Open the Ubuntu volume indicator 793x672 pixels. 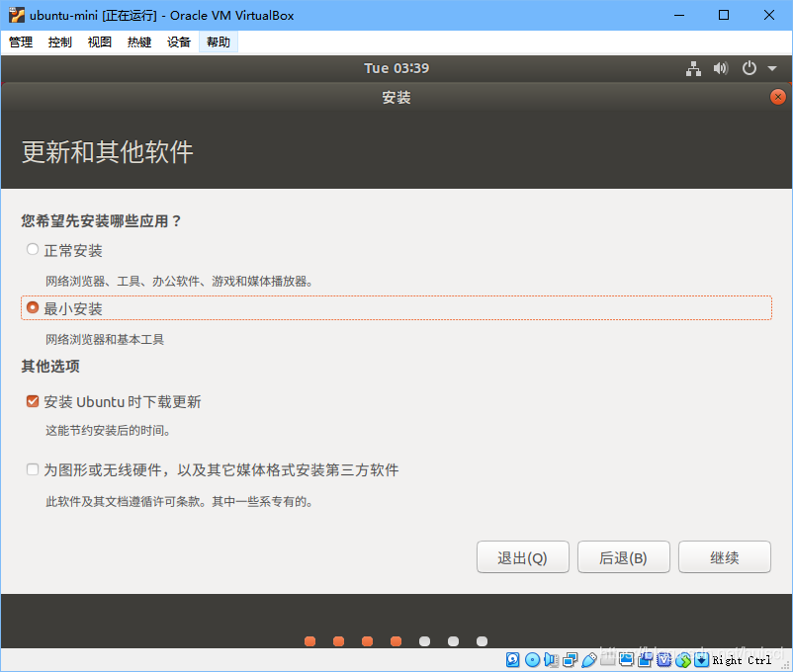pos(721,68)
